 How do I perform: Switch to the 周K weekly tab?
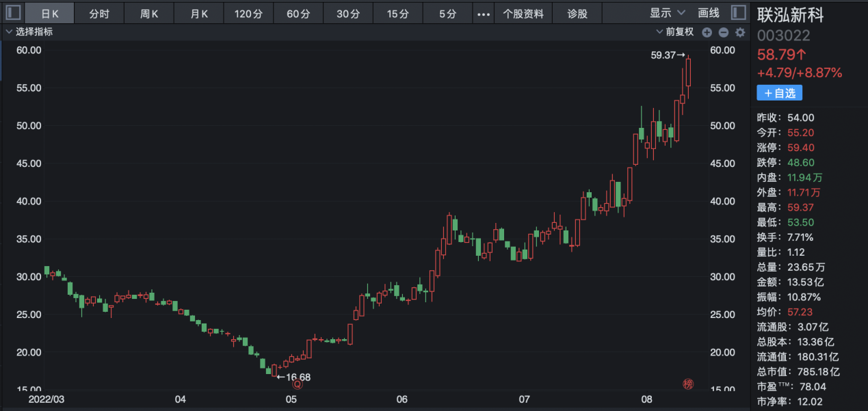point(149,14)
